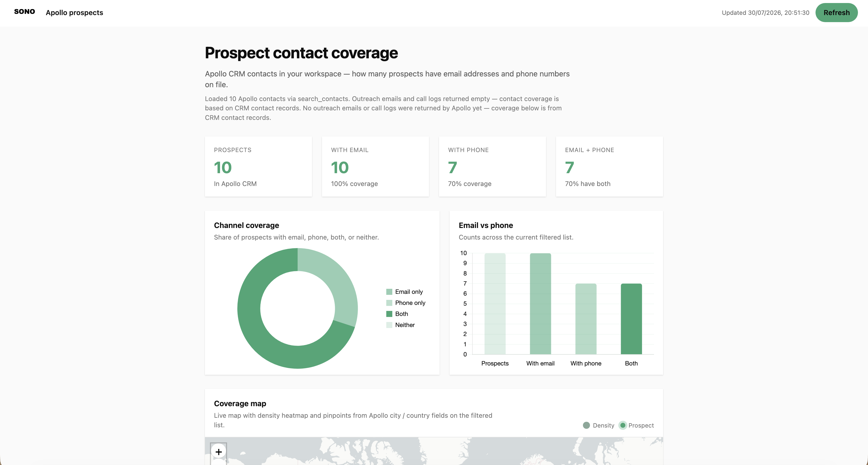Viewport: 868px width, 465px height.
Task: Select the With Email stat card
Action: tap(375, 167)
